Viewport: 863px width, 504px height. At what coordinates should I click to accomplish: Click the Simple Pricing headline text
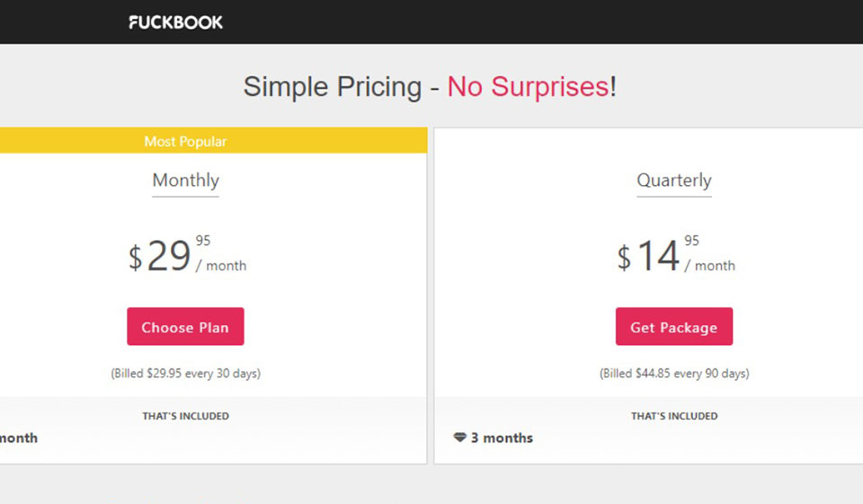tap(332, 87)
